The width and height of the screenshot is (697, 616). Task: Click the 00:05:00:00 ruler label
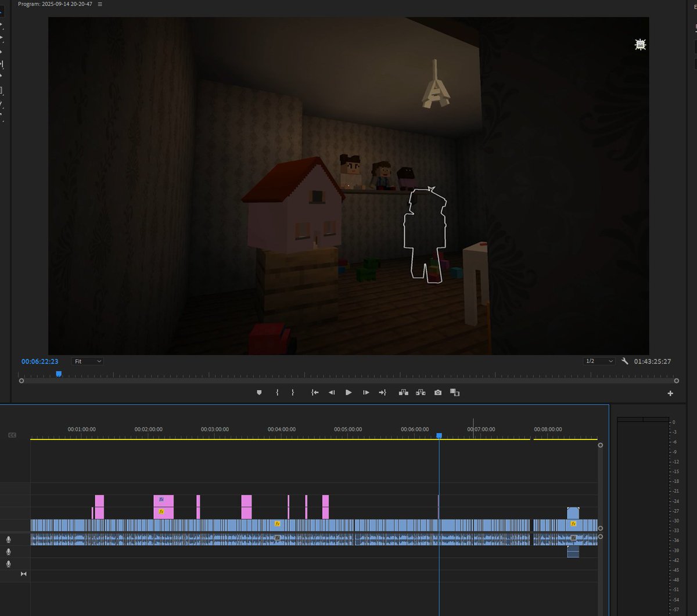[x=348, y=430]
